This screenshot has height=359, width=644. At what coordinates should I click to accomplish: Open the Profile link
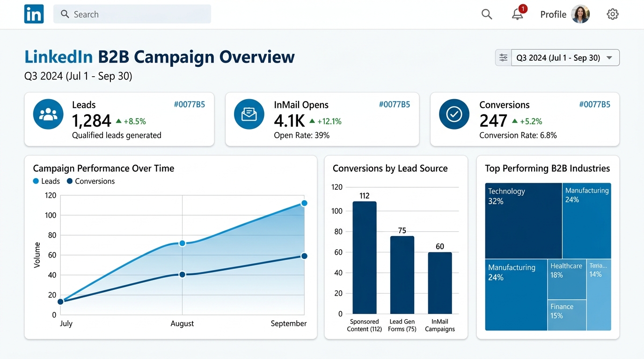[x=553, y=14]
